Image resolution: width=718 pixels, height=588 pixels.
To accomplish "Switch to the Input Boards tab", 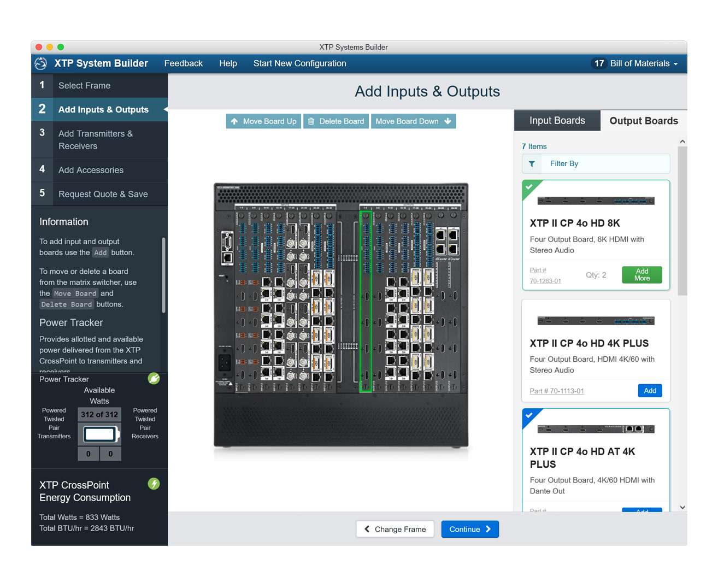I will point(557,121).
